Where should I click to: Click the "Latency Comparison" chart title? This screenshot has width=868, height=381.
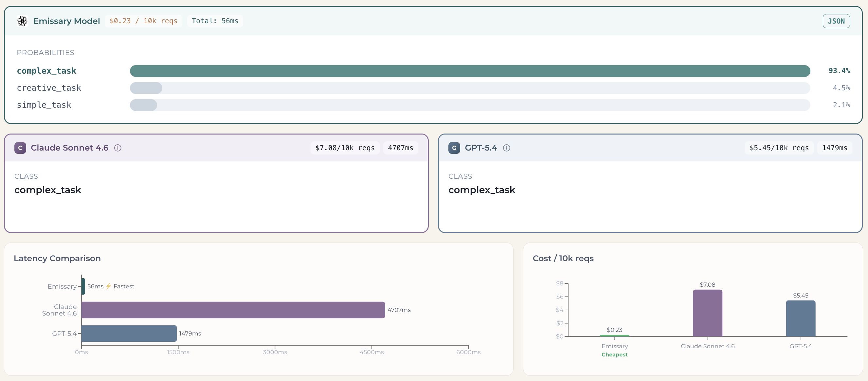pos(57,258)
